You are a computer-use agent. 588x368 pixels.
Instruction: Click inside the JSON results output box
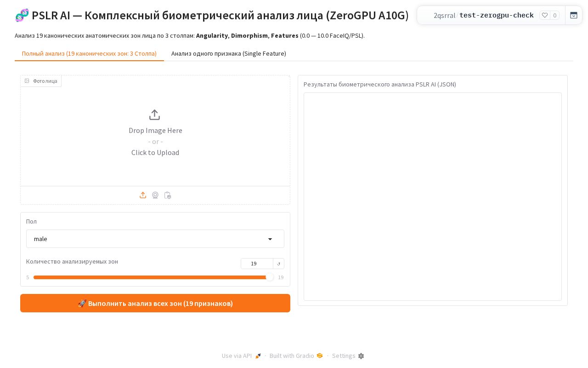click(x=433, y=196)
